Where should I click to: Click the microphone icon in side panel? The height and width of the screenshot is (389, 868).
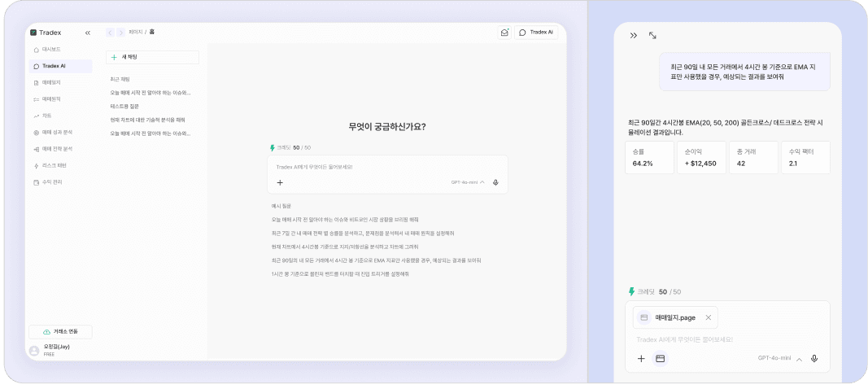point(813,359)
